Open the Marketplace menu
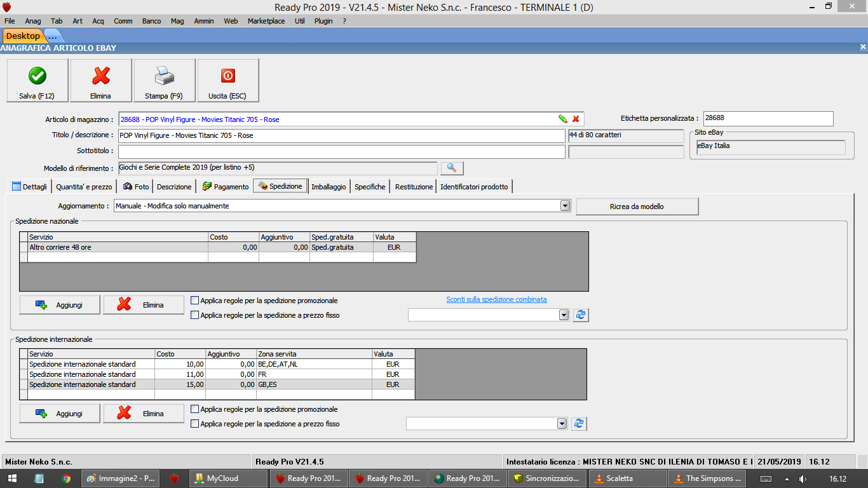 [266, 21]
